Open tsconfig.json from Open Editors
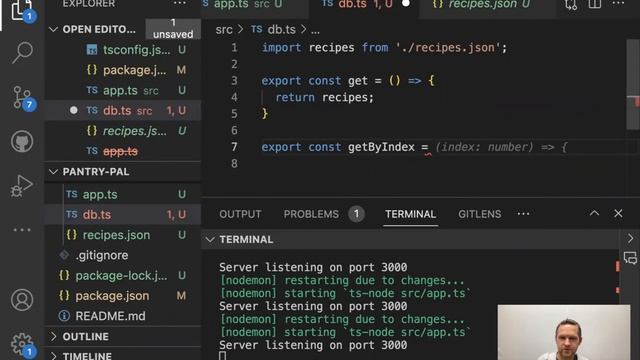 click(x=122, y=50)
